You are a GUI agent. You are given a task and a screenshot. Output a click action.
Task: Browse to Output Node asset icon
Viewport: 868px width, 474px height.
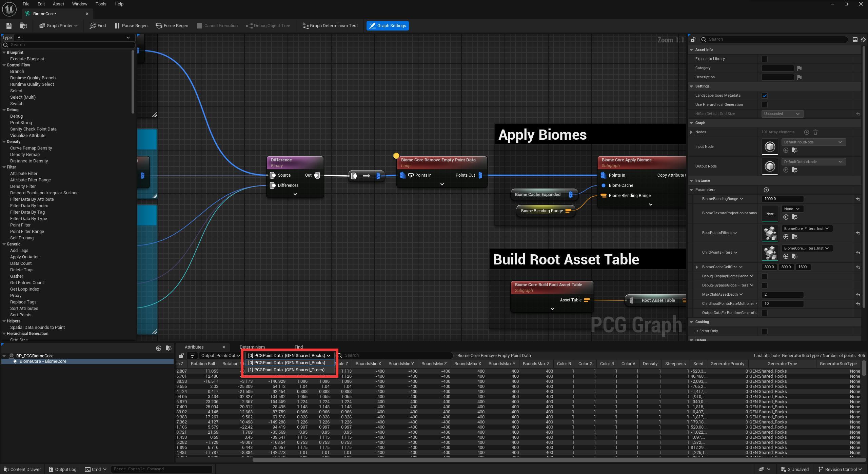pos(794,170)
